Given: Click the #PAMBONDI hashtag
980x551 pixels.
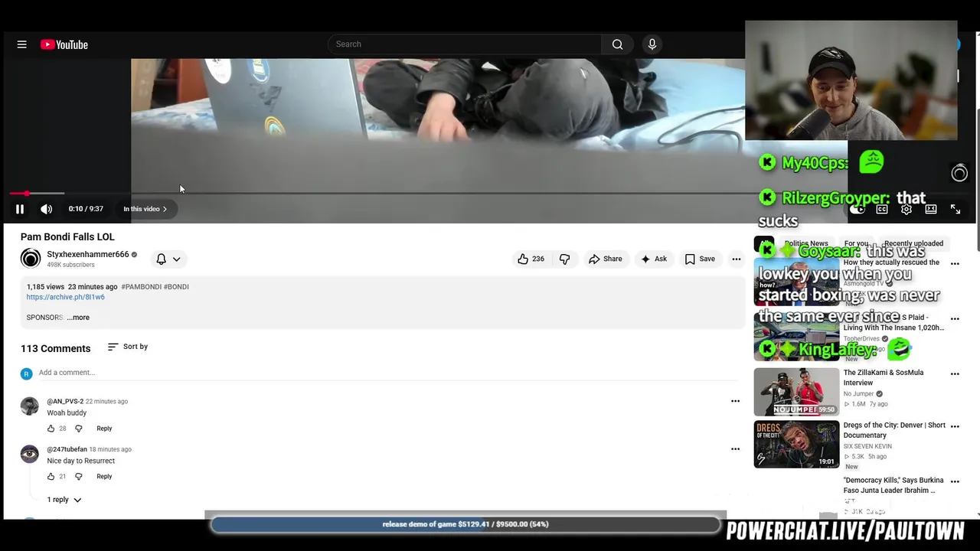Looking at the screenshot, I should 141,287.
